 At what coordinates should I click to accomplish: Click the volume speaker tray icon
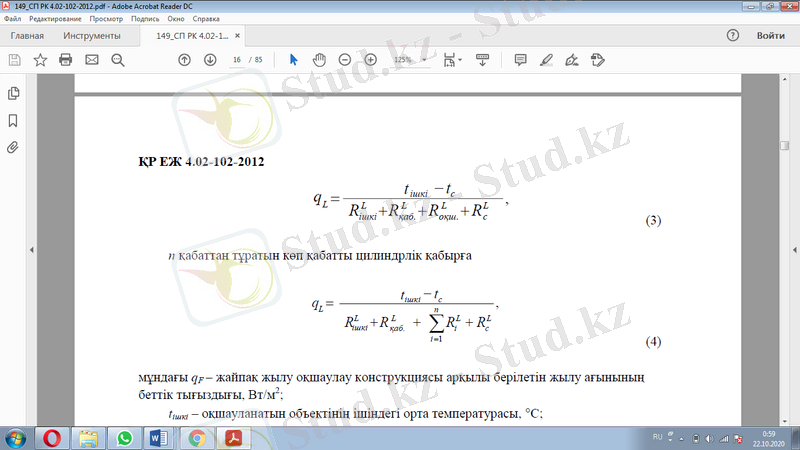click(x=710, y=439)
